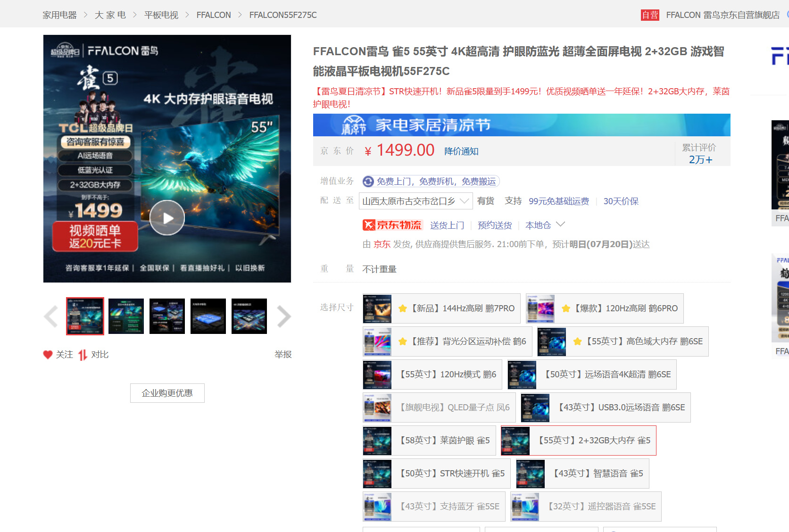Select the second product thumbnail
The width and height of the screenshot is (789, 532).
pyautogui.click(x=126, y=316)
